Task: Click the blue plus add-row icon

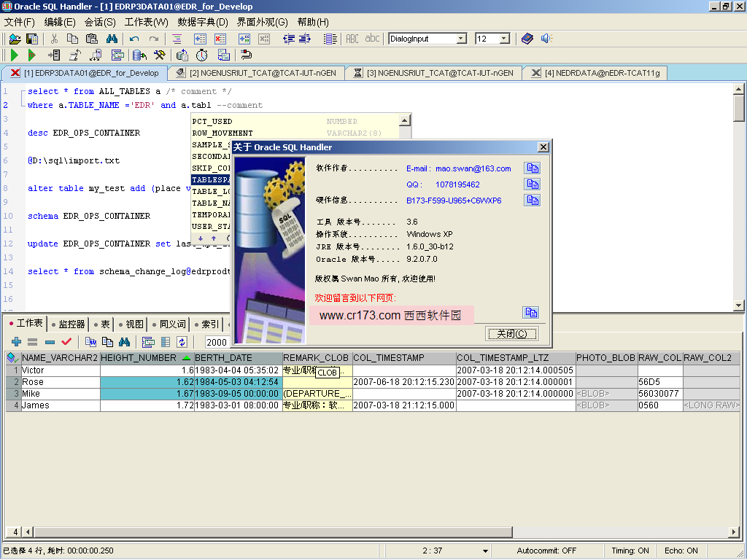Action: coord(16,342)
